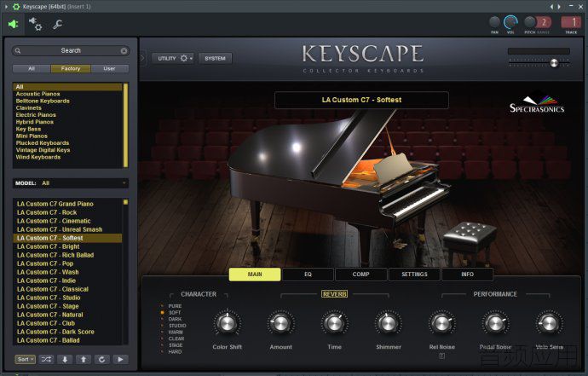Switch to the MAIN tab
The width and height of the screenshot is (588, 376).
click(255, 275)
